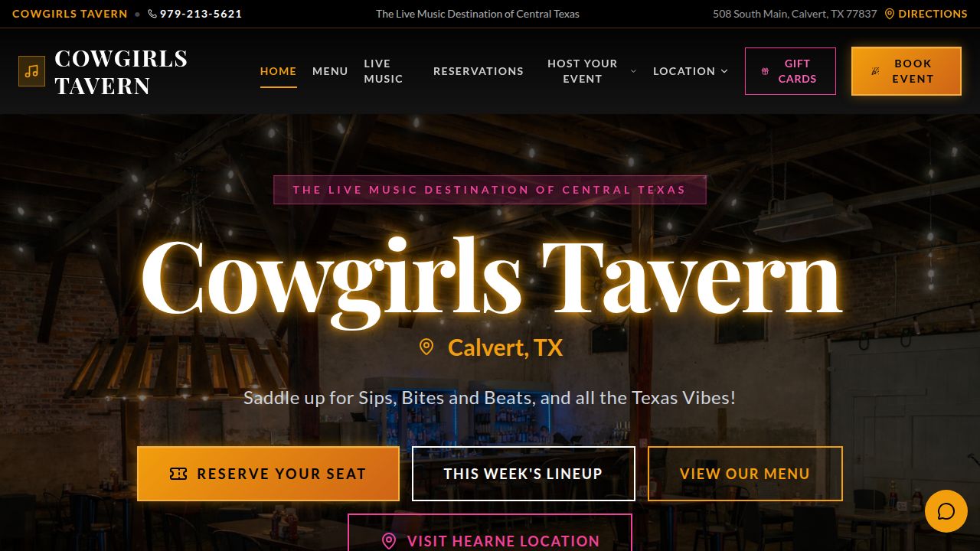The image size is (980, 551).
Task: Click the confetti icon in Book Event
Action: point(876,71)
